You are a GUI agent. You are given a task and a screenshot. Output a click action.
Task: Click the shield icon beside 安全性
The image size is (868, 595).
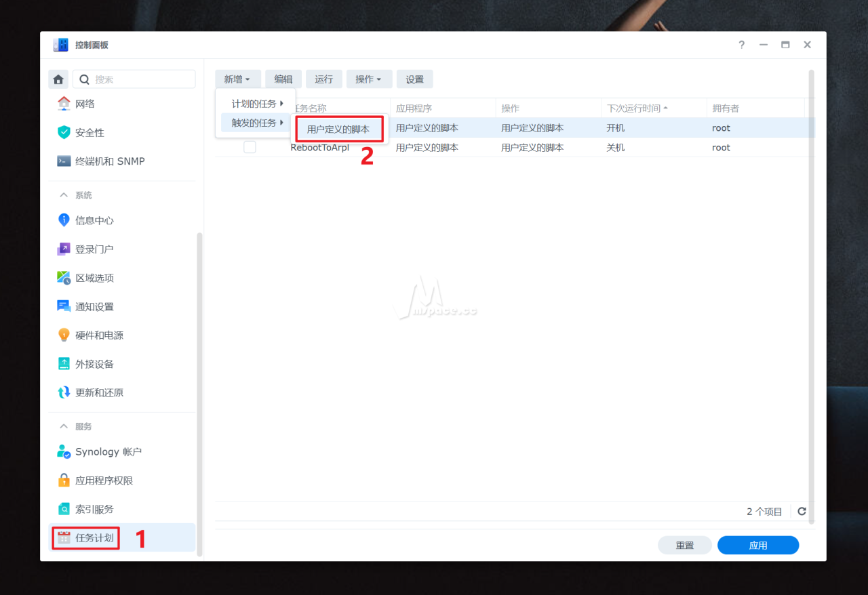pyautogui.click(x=64, y=132)
